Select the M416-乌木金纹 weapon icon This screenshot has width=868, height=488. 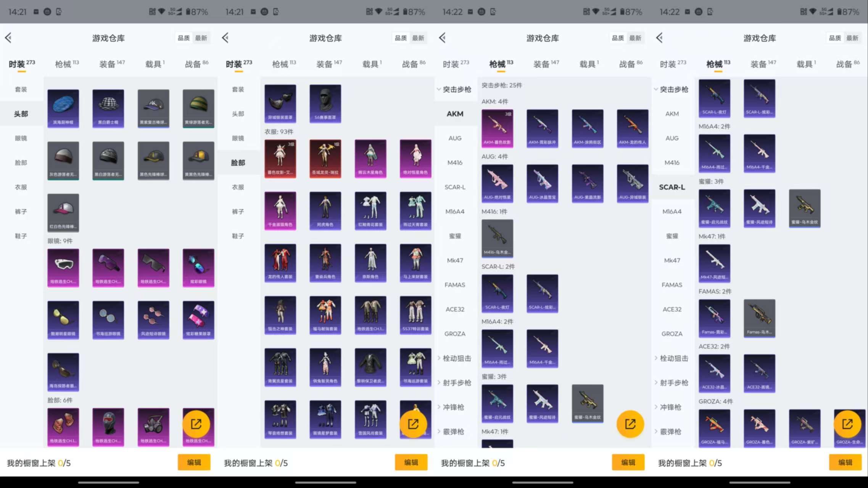click(x=497, y=238)
